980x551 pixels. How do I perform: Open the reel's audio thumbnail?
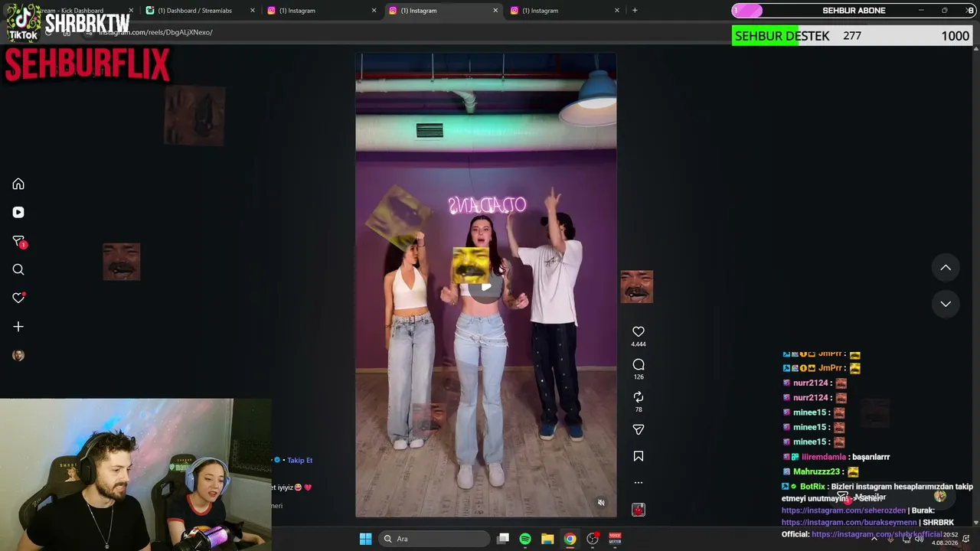(x=639, y=510)
